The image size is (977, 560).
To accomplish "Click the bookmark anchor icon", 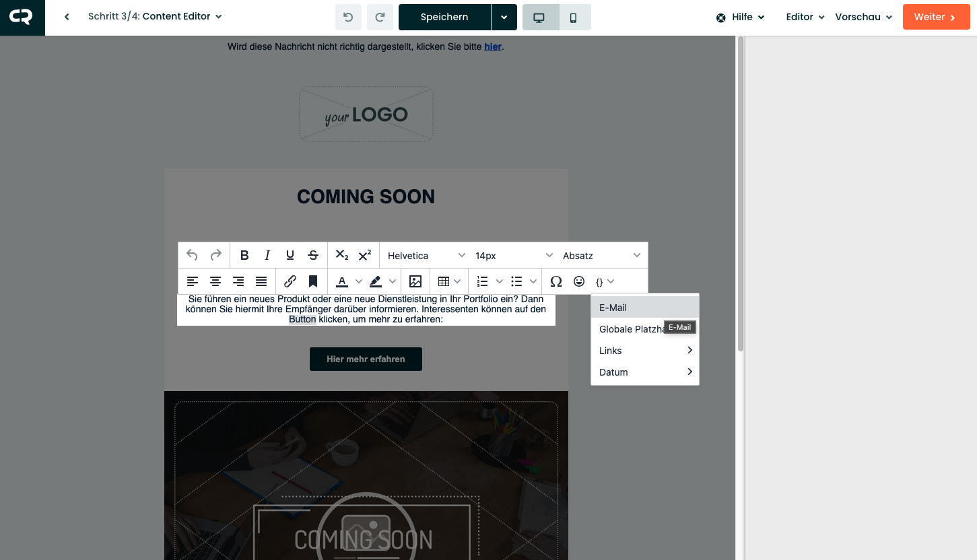I will click(313, 281).
